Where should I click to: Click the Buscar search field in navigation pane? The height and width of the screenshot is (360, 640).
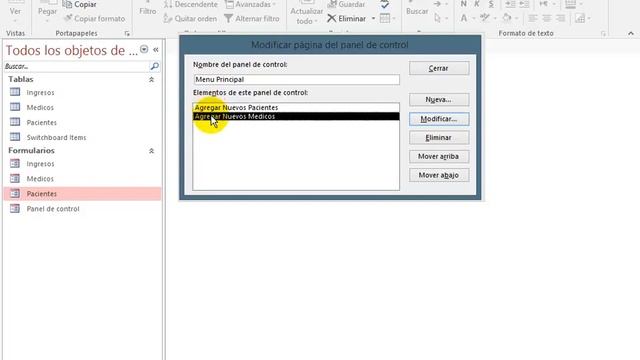(76, 66)
